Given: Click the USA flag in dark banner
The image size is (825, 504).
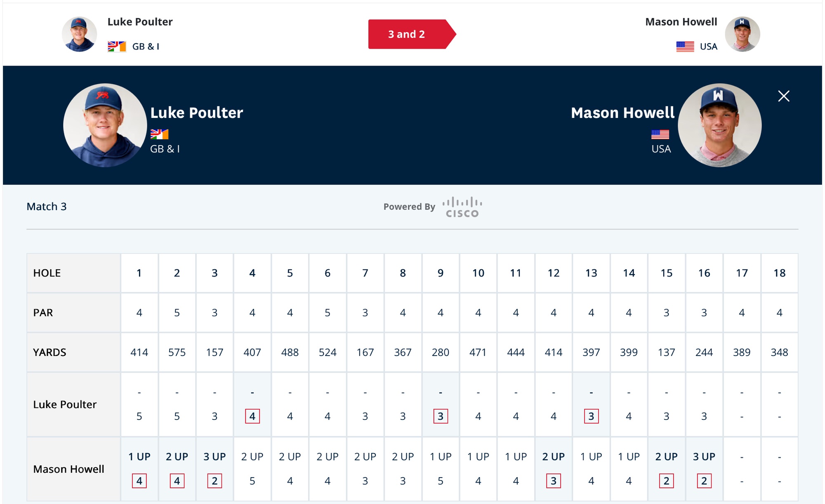Looking at the screenshot, I should coord(660,134).
